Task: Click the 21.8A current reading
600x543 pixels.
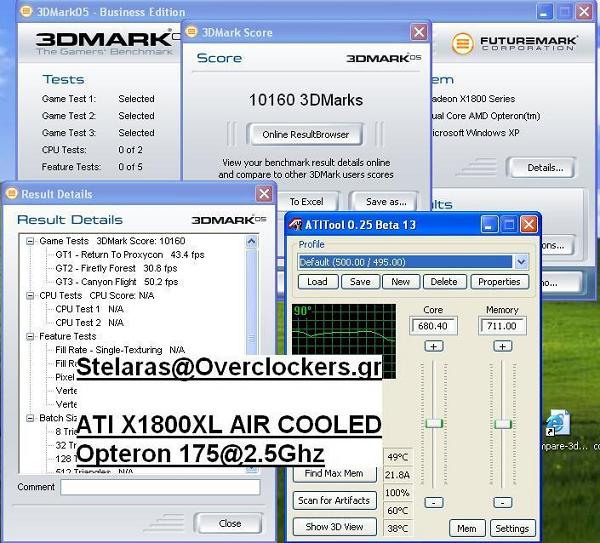Action: coord(398,475)
